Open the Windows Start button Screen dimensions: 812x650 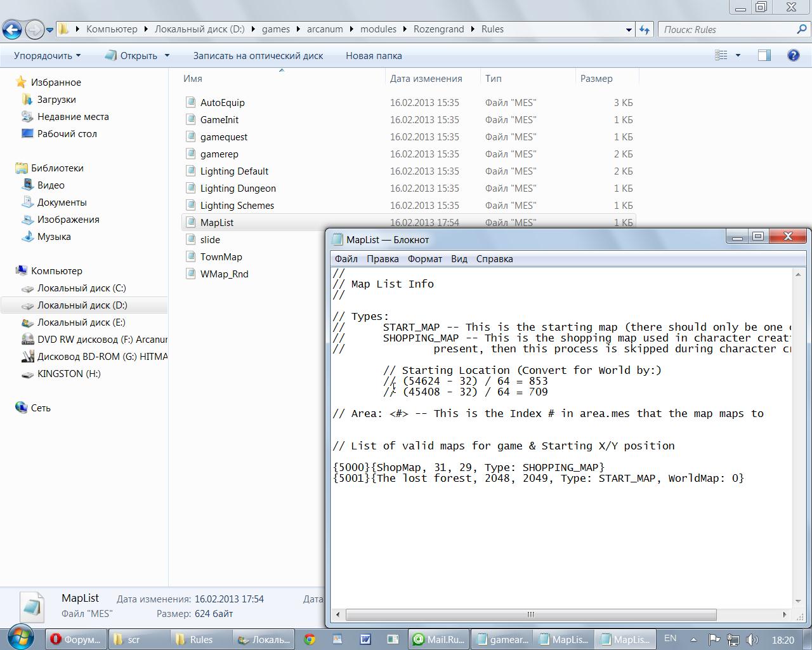(x=20, y=638)
